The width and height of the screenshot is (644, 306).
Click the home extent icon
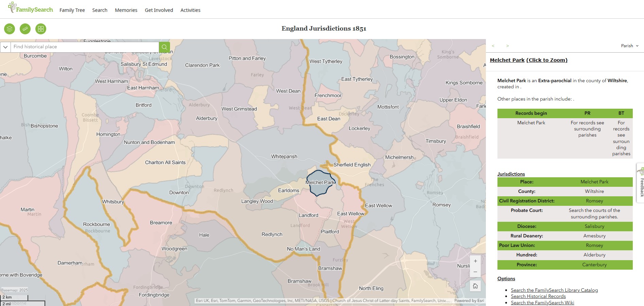[475, 286]
